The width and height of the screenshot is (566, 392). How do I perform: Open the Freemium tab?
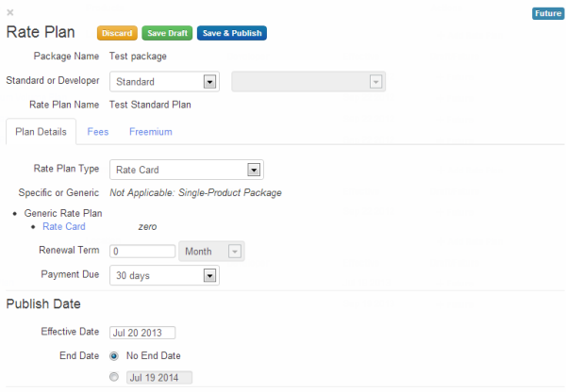[150, 132]
